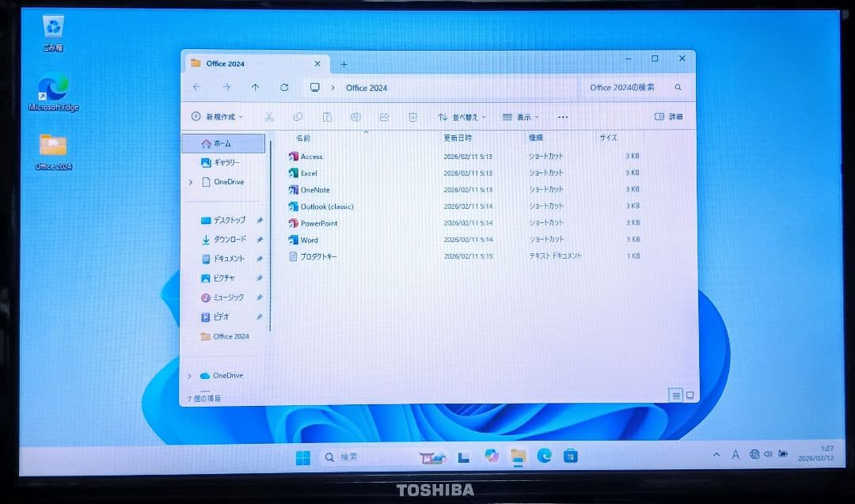This screenshot has width=855, height=504.
Task: Open デスクトップ in the navigation pane
Action: coord(225,221)
